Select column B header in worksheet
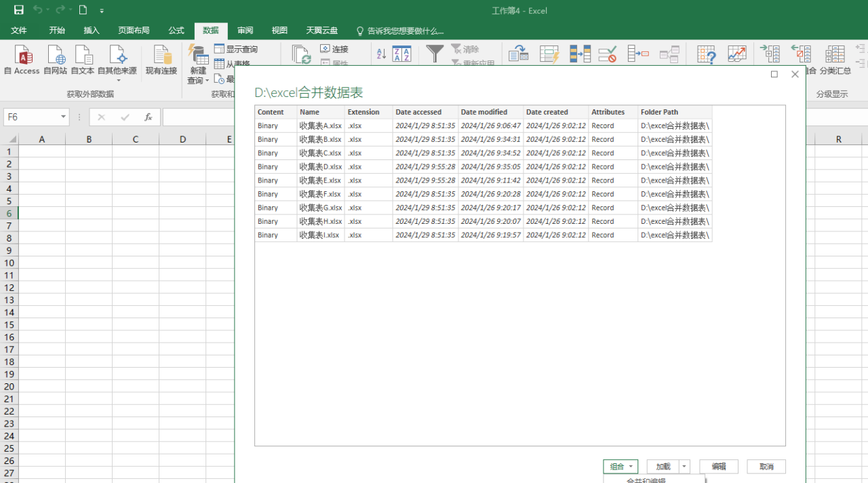Image resolution: width=868 pixels, height=483 pixels. point(89,139)
